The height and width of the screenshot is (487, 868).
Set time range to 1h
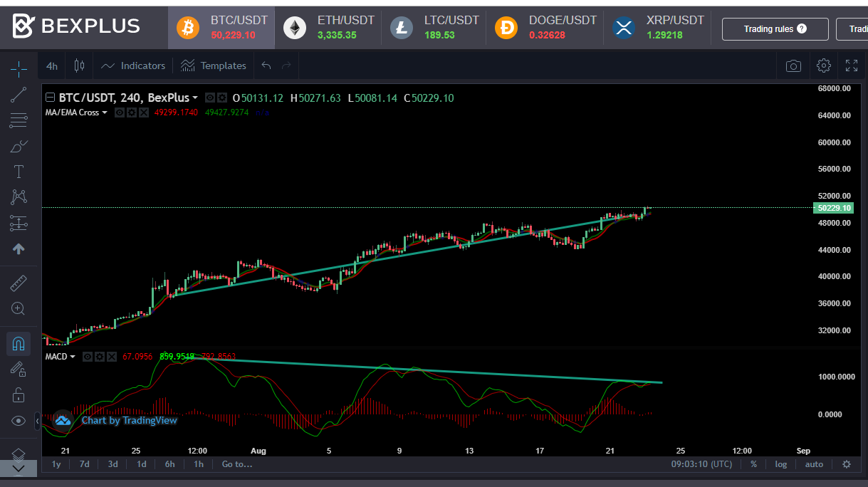(199, 464)
